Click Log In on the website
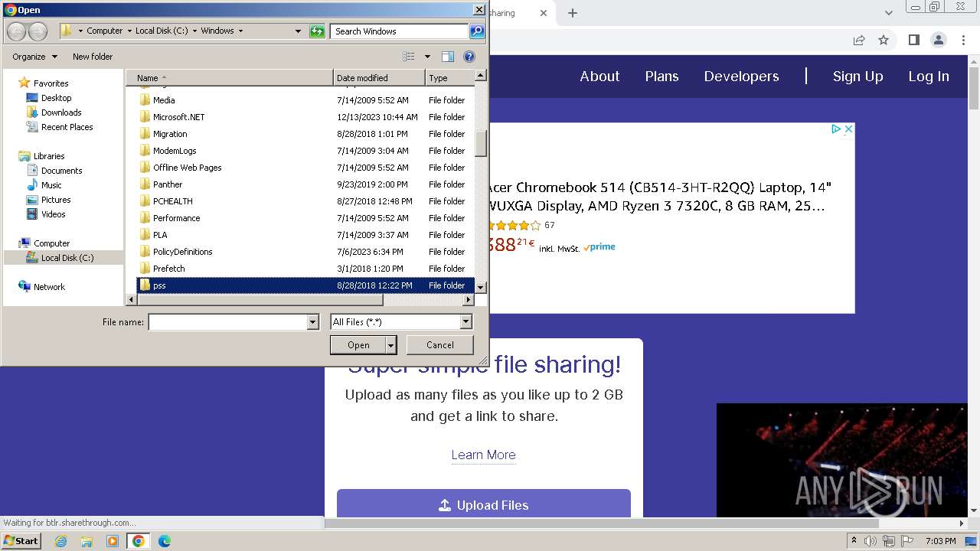This screenshot has width=980, height=551. [929, 77]
